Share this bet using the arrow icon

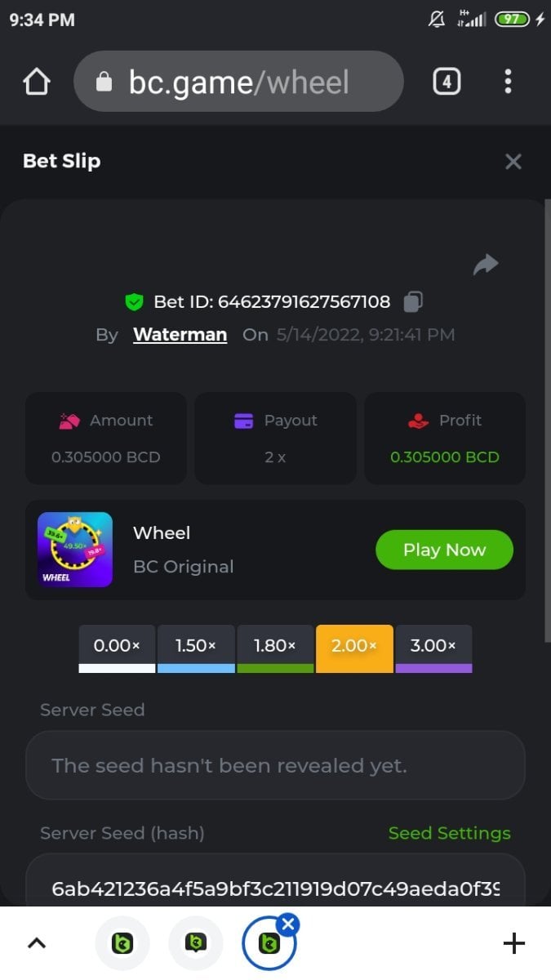click(486, 264)
